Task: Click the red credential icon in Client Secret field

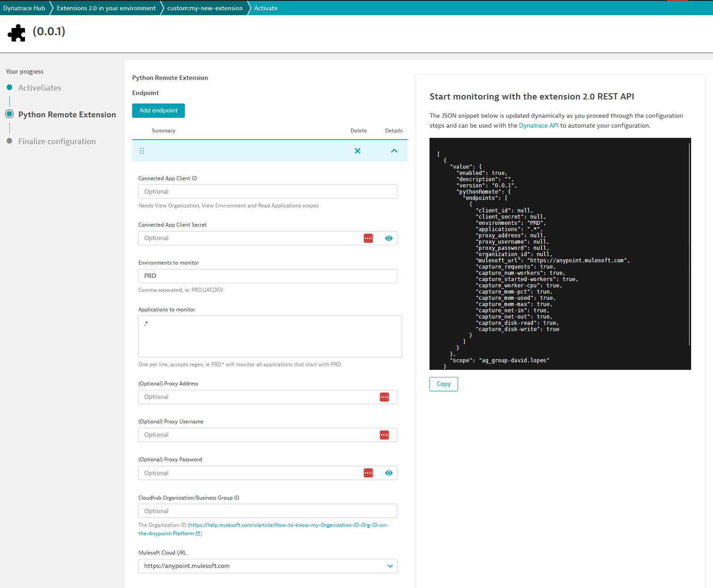Action: click(368, 238)
